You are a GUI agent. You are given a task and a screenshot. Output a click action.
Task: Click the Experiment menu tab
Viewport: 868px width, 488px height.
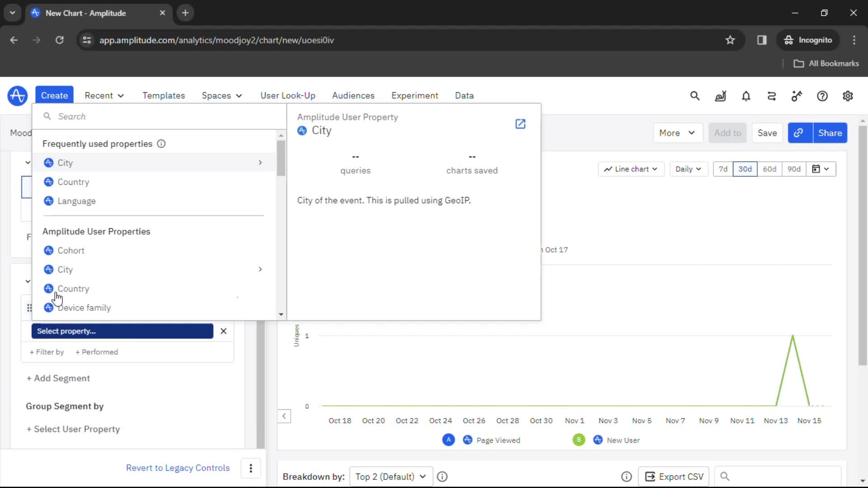415,95
